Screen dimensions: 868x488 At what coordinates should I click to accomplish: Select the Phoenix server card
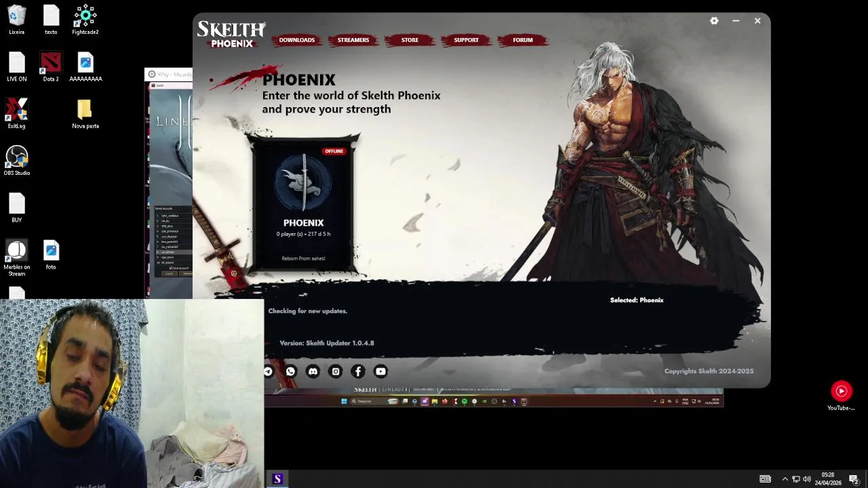pos(303,205)
